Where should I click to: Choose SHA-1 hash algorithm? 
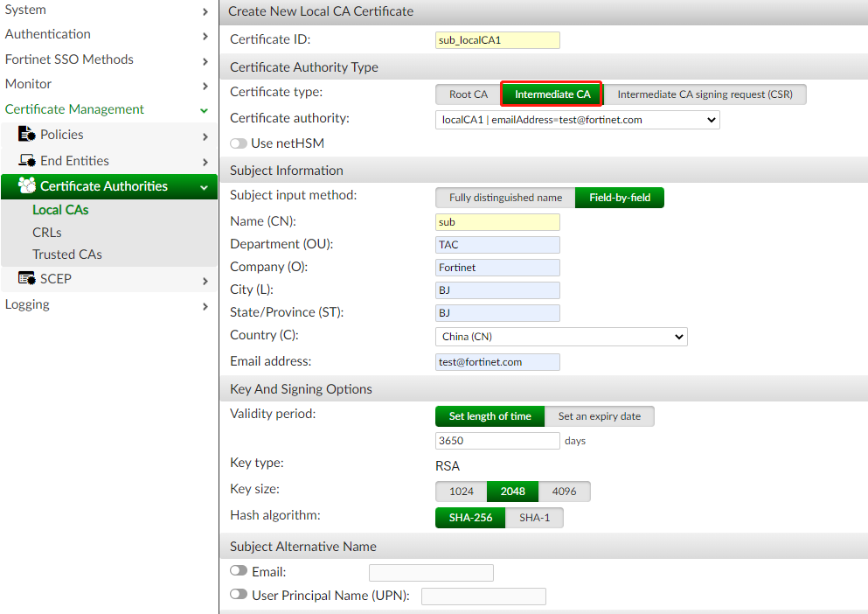534,518
